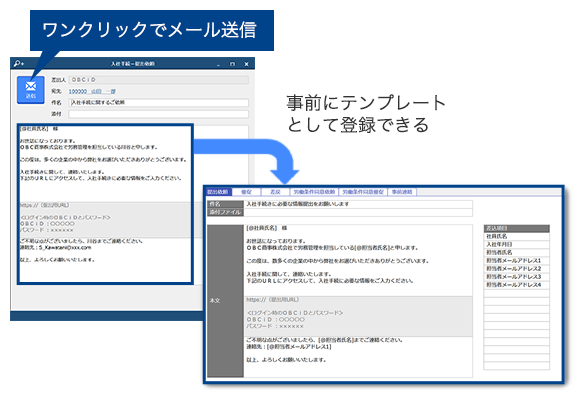The height and width of the screenshot is (396, 575).
Task: Switch to the 労働条件同意依頼 tab
Action: [314, 192]
